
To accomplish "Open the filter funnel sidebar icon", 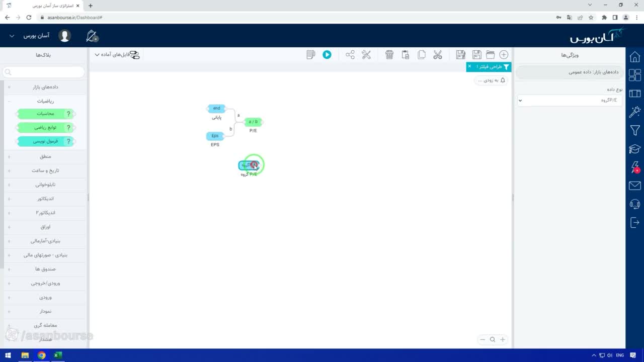I will [635, 131].
